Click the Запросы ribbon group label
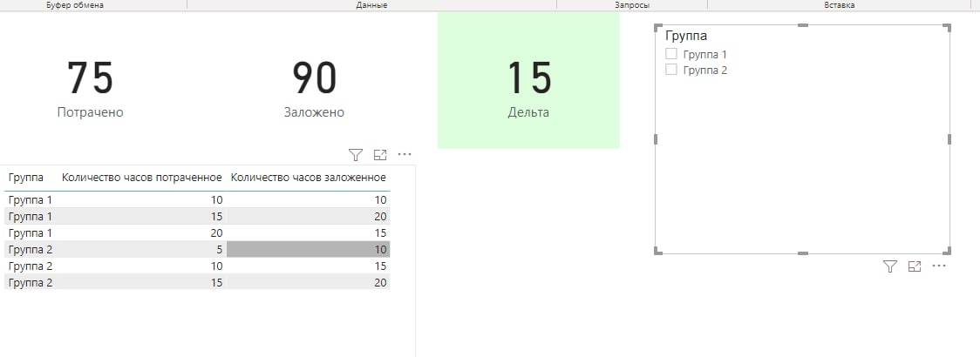Image resolution: width=980 pixels, height=357 pixels. [x=632, y=5]
